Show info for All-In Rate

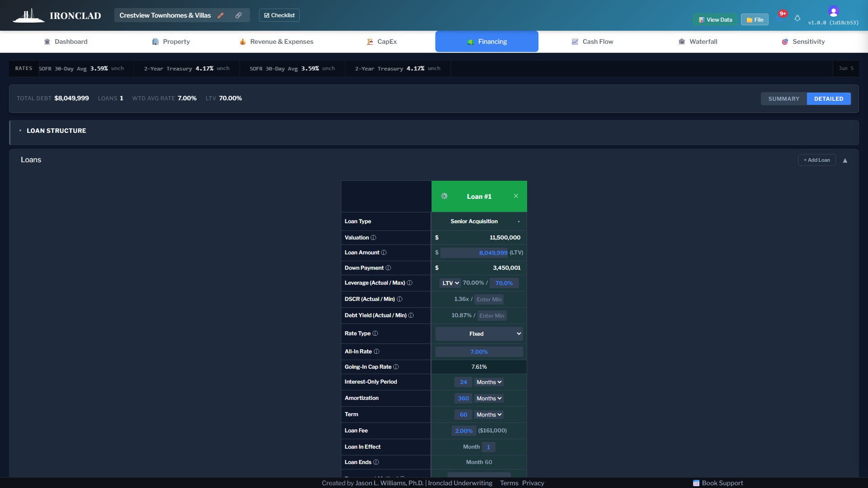(x=377, y=352)
